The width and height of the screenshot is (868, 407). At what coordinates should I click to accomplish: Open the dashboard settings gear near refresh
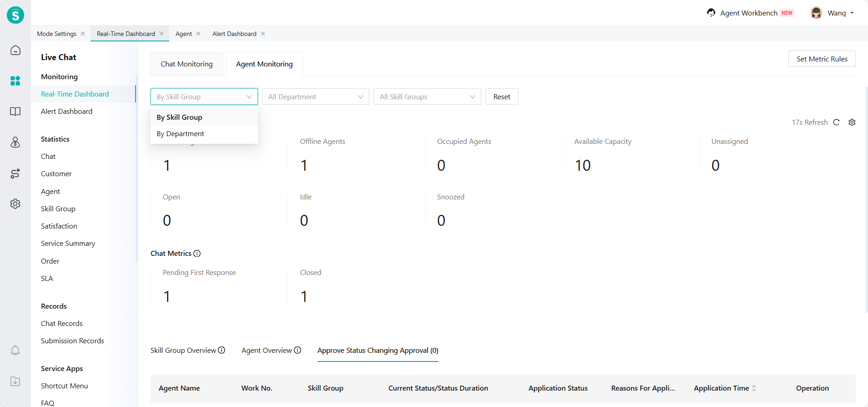(x=852, y=122)
